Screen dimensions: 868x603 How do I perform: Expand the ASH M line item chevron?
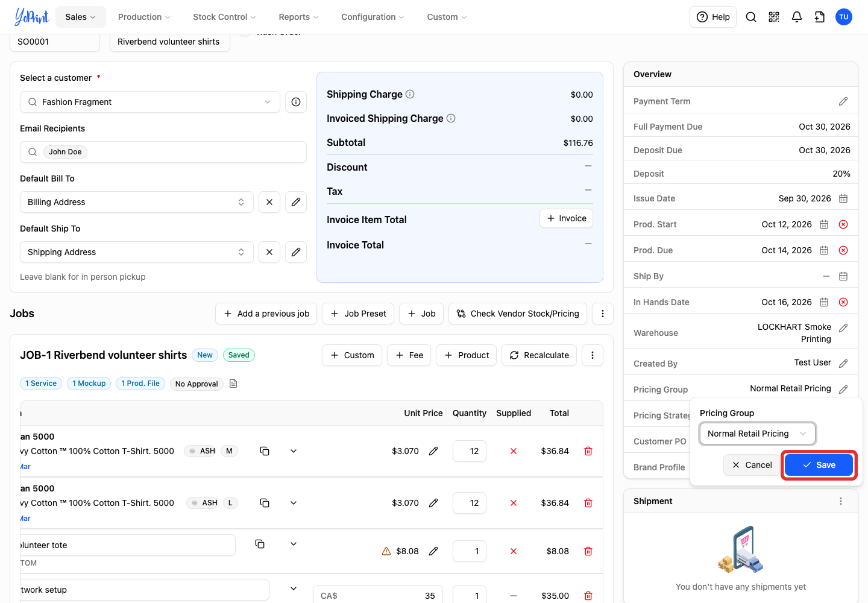pyautogui.click(x=294, y=451)
